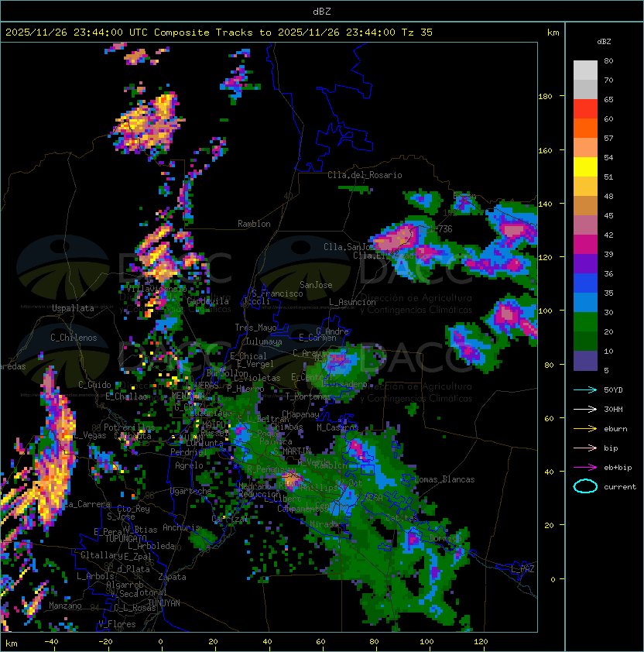This screenshot has height=652, width=644.
Task: Click the 'eburn' legend label
Action: [x=615, y=429]
